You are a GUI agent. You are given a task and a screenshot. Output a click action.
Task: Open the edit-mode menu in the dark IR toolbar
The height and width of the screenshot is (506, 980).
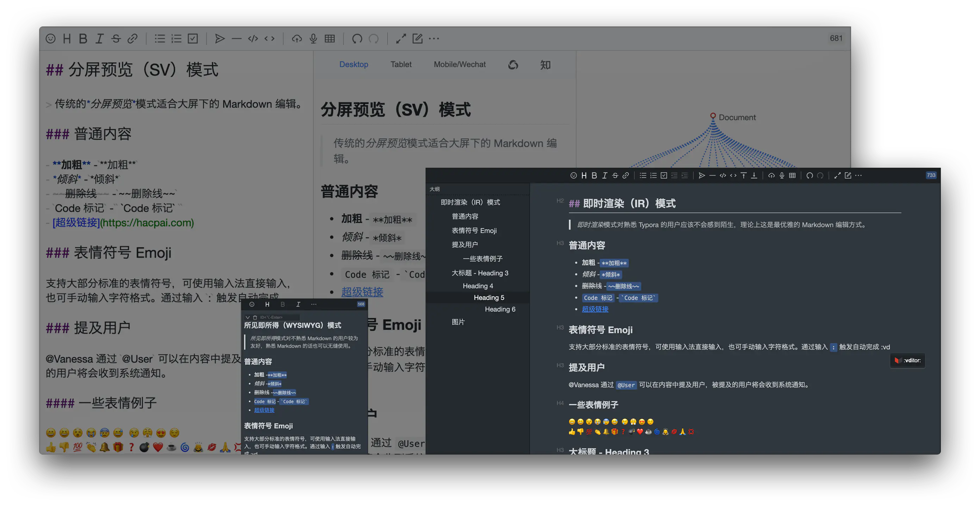848,175
